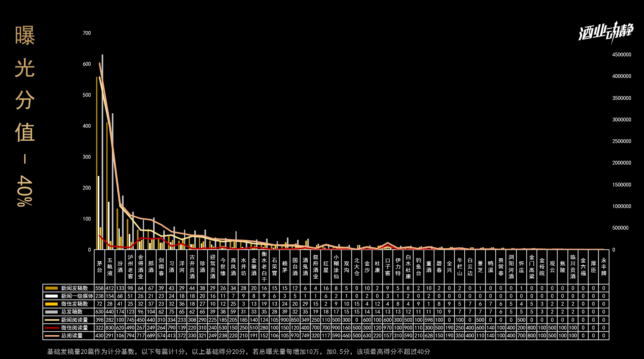Select the 总阅读量 legend line marker

(x=51, y=335)
